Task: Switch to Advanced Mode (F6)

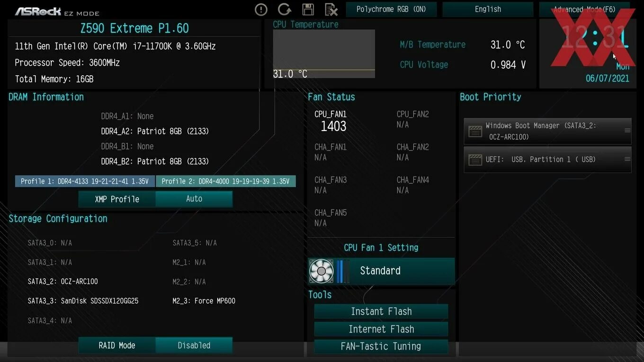Action: pos(584,9)
